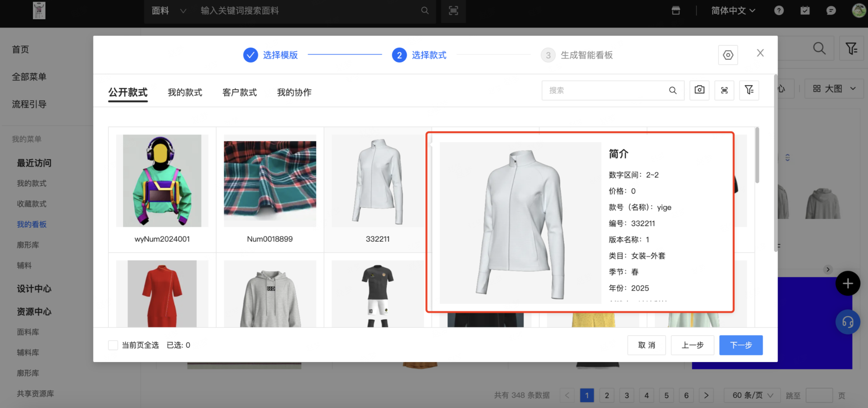This screenshot has height=408, width=868.
Task: Click the barcode scan icon in top bar
Action: (x=453, y=11)
